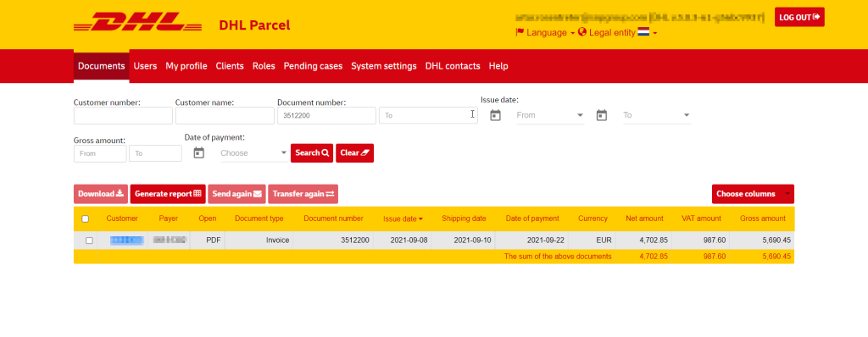The height and width of the screenshot is (337, 868).
Task: Click the Search button
Action: (x=312, y=152)
